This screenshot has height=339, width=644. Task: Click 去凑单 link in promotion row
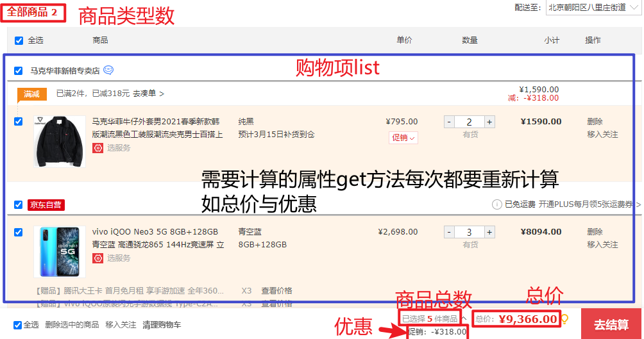coord(148,94)
